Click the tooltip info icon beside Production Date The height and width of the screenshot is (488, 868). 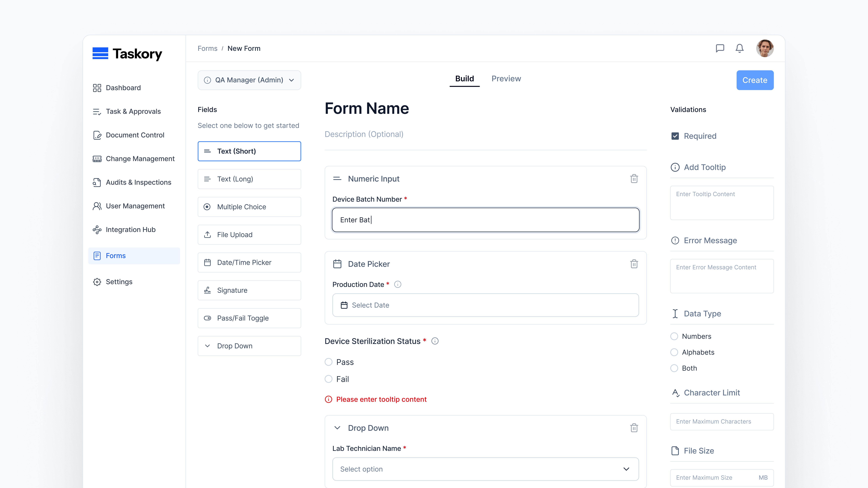point(398,284)
